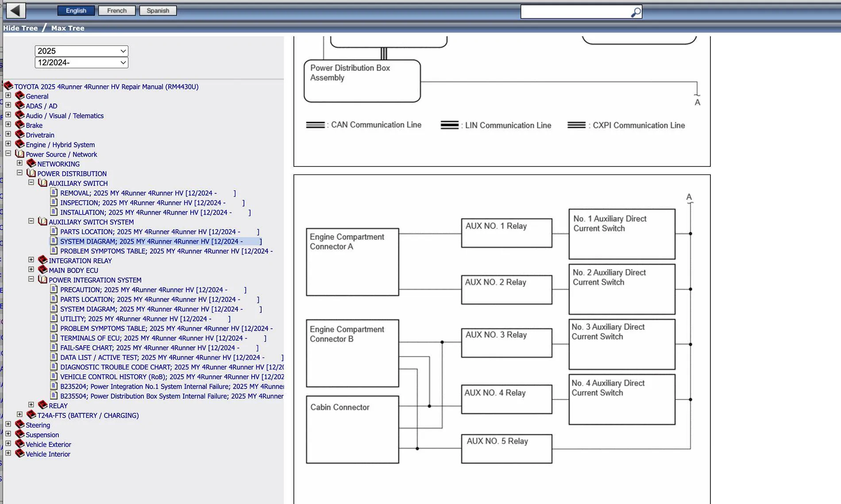Click the book icon beside Drivetrain
This screenshot has width=841, height=504.
(x=19, y=135)
